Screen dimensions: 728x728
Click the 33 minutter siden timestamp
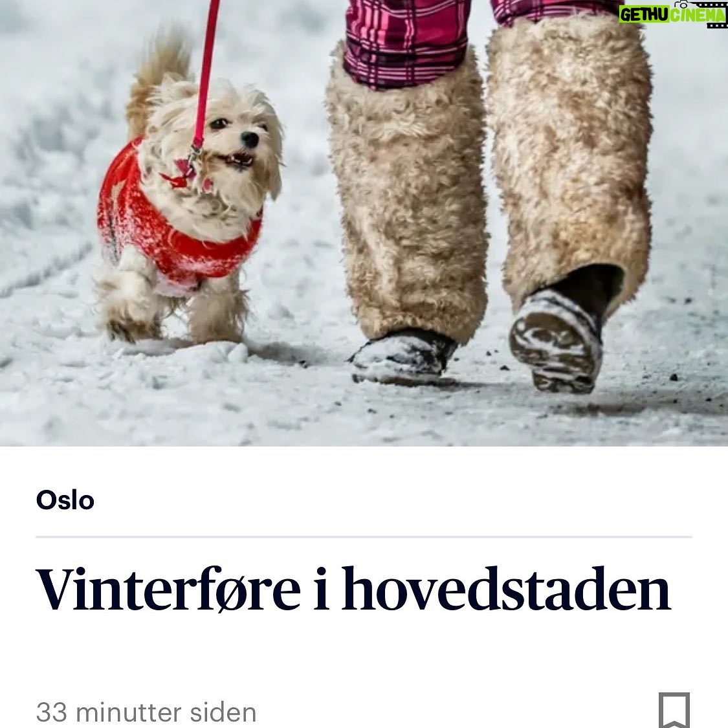tap(146, 712)
